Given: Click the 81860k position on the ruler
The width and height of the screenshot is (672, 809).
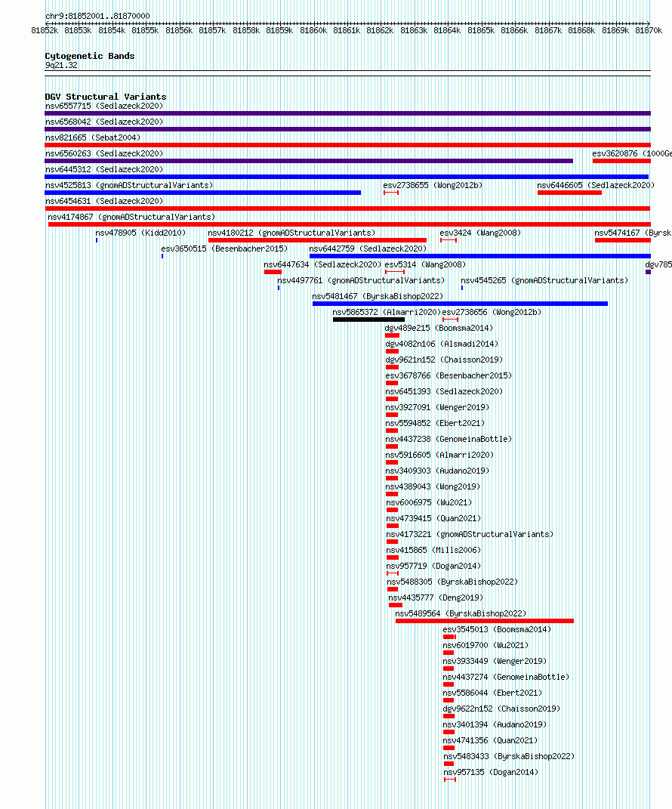Looking at the screenshot, I should [313, 30].
